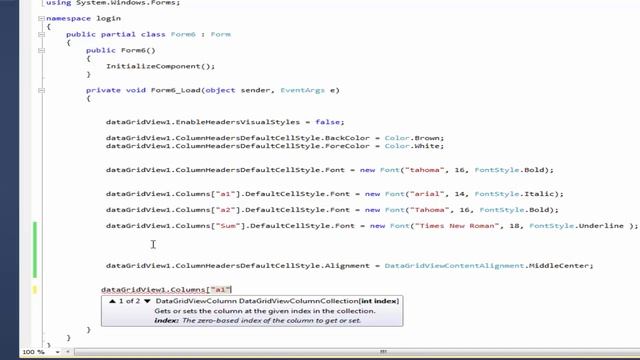Place cursor after Columns["a1" on last line
The height and width of the screenshot is (360, 640).
[231, 289]
